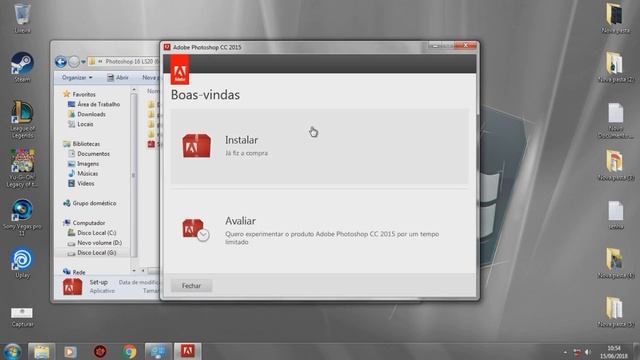Click the Explorer address bar path

(124, 62)
